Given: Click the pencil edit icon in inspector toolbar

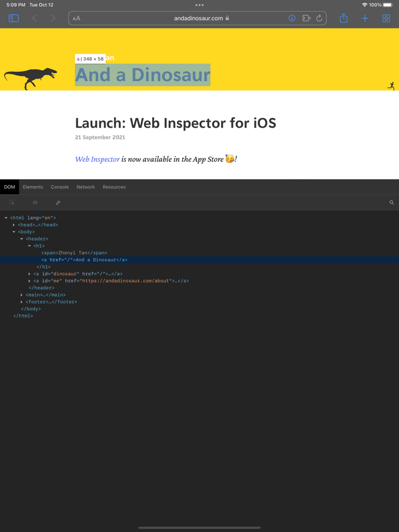Looking at the screenshot, I should coord(58,203).
